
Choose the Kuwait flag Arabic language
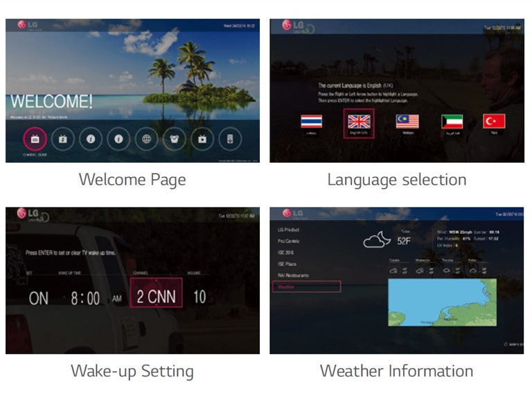(x=452, y=122)
